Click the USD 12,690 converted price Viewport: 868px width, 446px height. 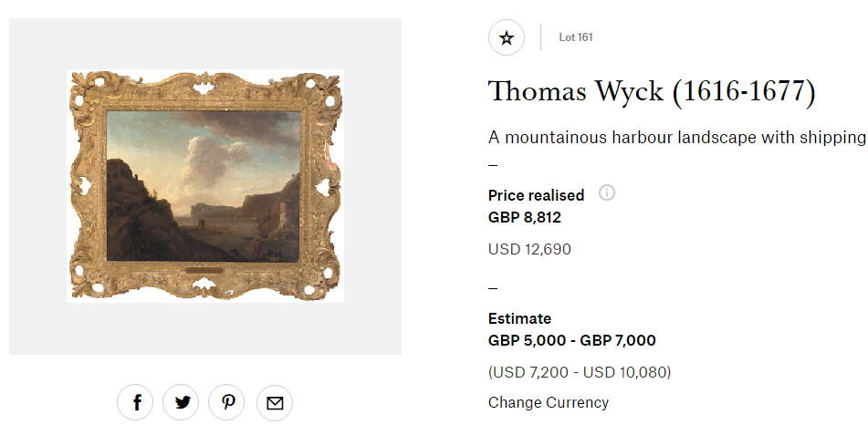point(529,249)
